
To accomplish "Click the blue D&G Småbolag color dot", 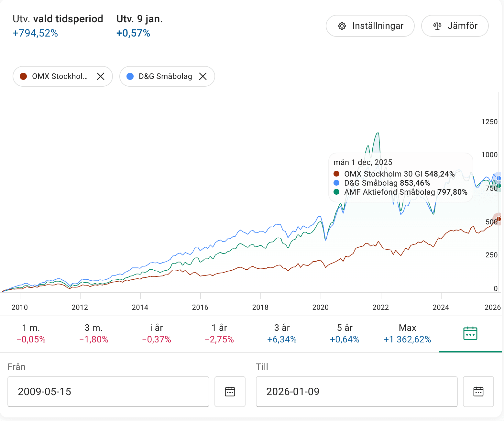I will coord(130,76).
